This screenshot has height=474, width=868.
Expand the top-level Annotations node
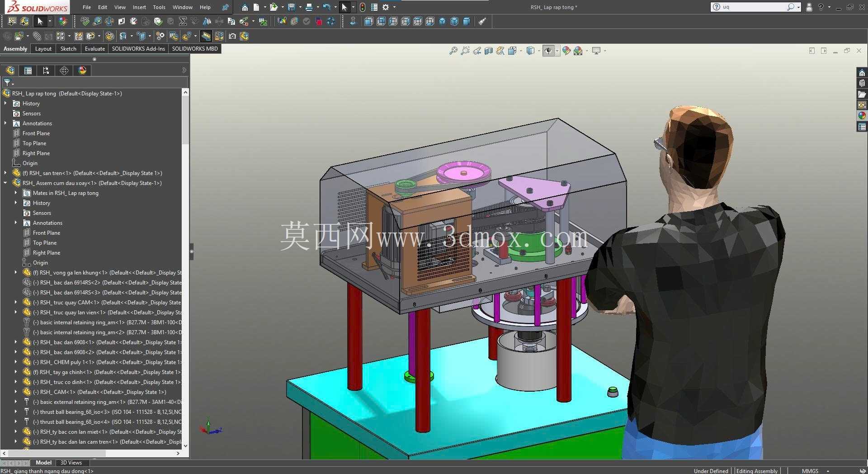pos(5,123)
